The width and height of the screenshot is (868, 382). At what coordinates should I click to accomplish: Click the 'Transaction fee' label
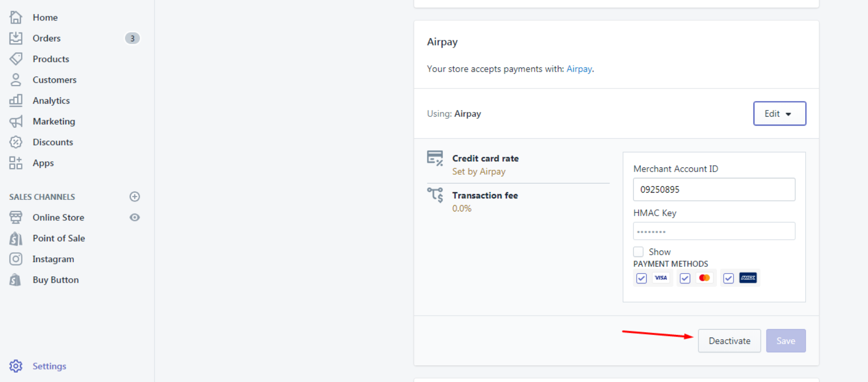[485, 195]
